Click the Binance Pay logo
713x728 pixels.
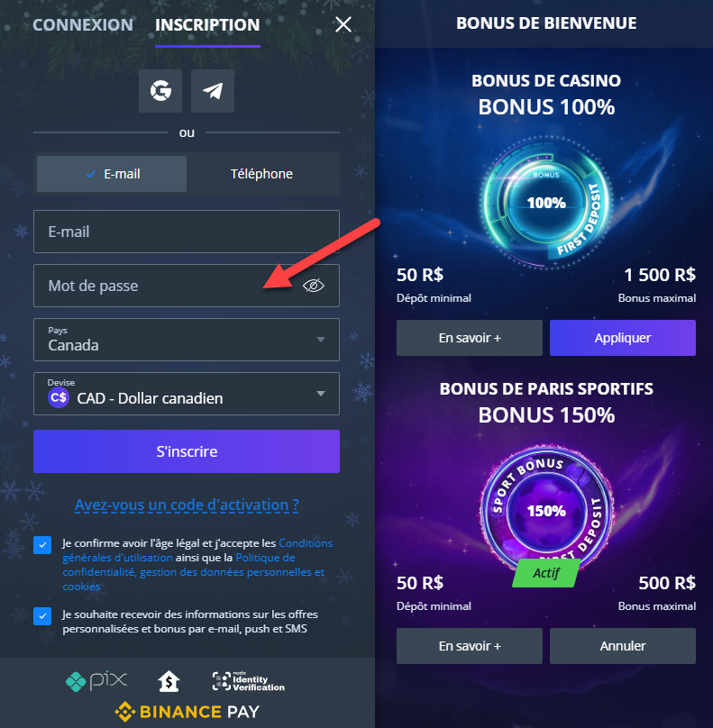pyautogui.click(x=187, y=712)
